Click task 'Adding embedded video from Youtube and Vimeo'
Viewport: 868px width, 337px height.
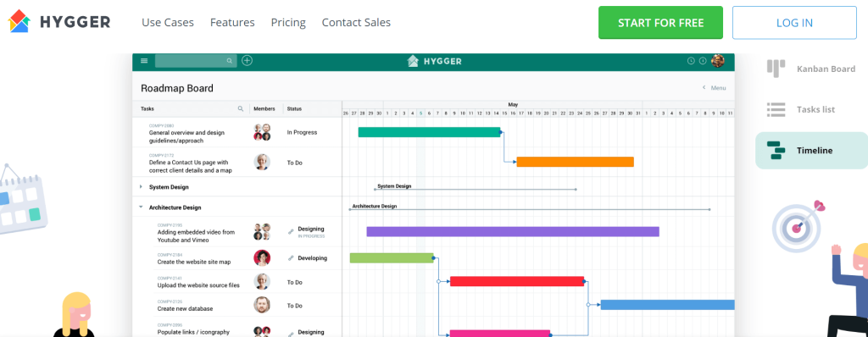(x=196, y=236)
